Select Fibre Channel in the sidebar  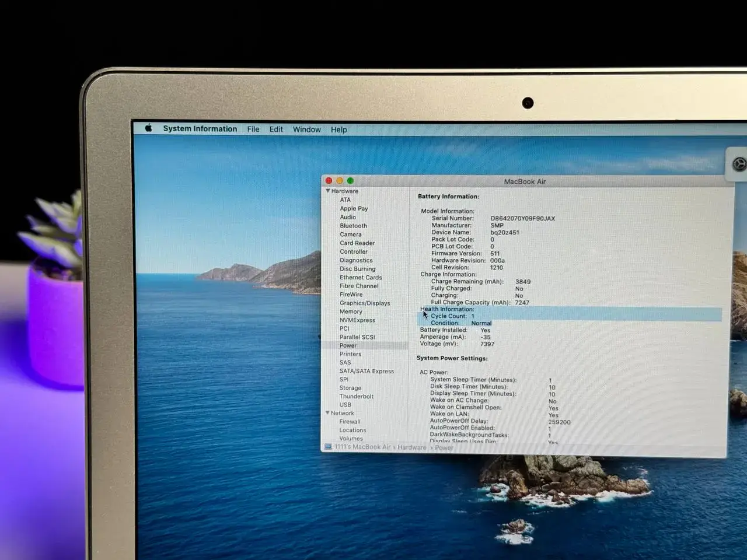[359, 286]
